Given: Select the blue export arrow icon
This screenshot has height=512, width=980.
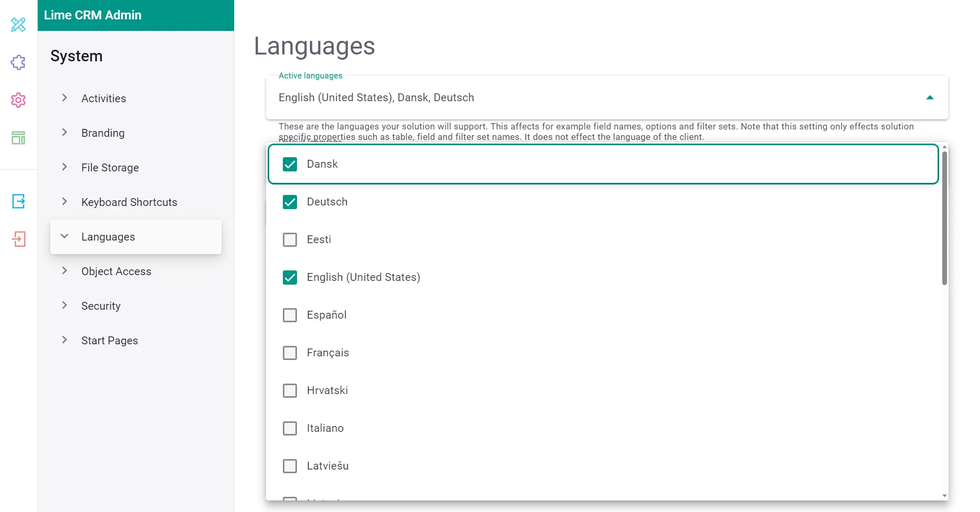Looking at the screenshot, I should coord(18,201).
